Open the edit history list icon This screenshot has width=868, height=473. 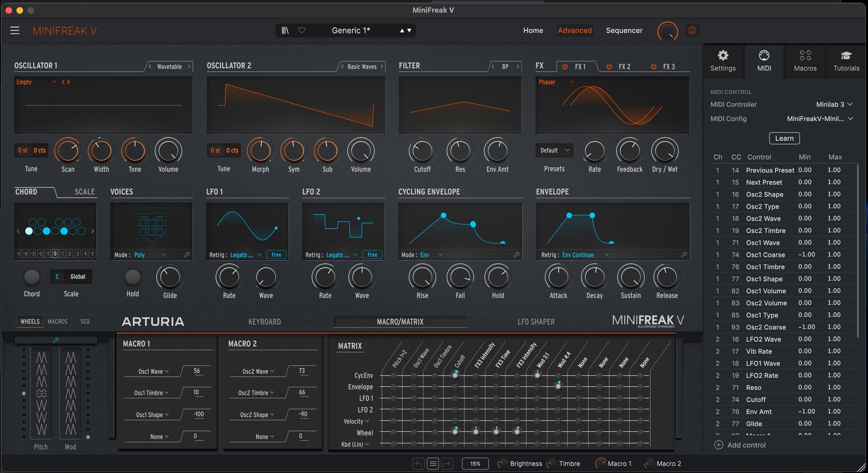click(433, 464)
